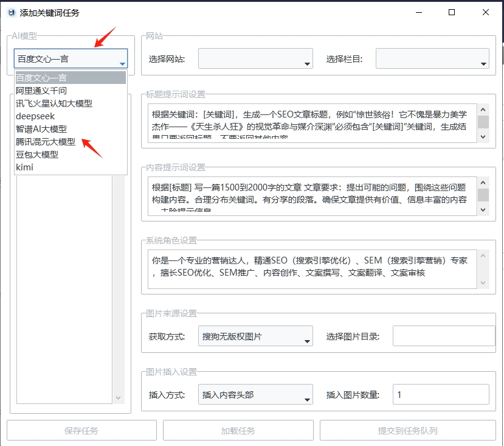The image size is (504, 446).
Task: Click the 插入图片数量 input field
Action: pyautogui.click(x=441, y=394)
